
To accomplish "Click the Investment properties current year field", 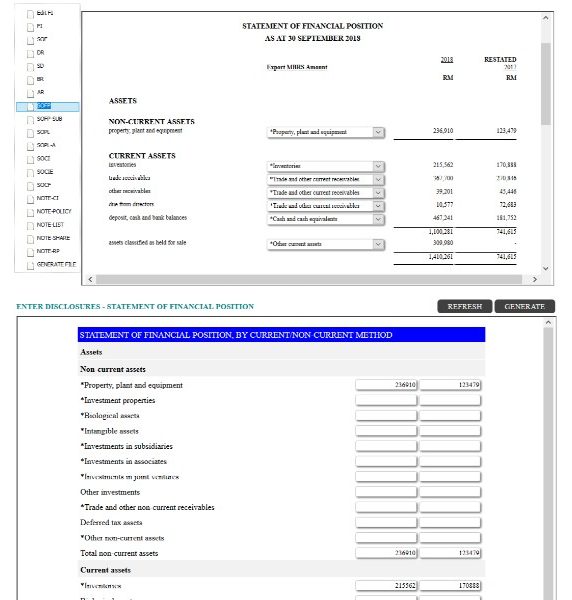I will 386,400.
